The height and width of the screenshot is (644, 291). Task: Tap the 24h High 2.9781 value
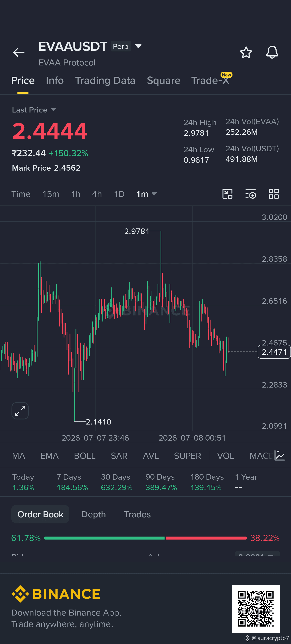[196, 133]
